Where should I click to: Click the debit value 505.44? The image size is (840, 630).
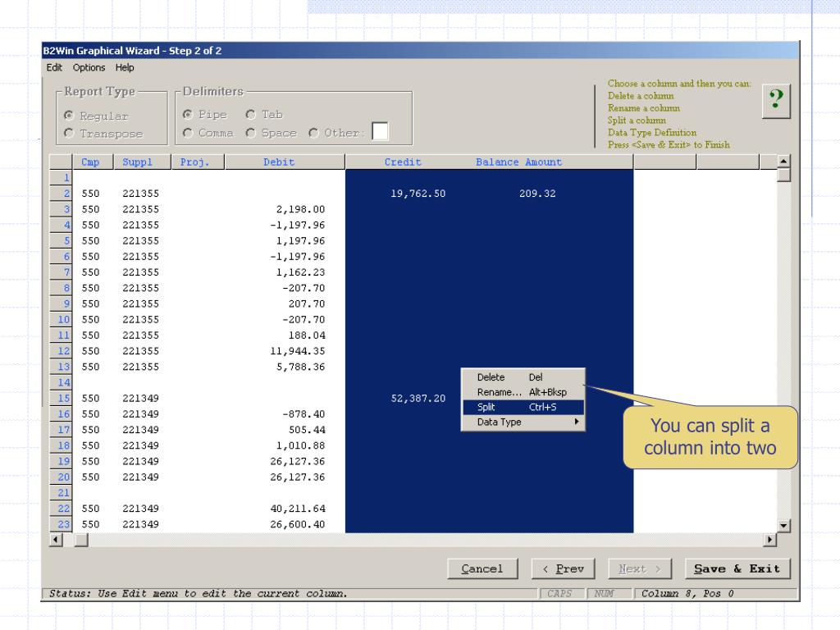click(x=307, y=430)
